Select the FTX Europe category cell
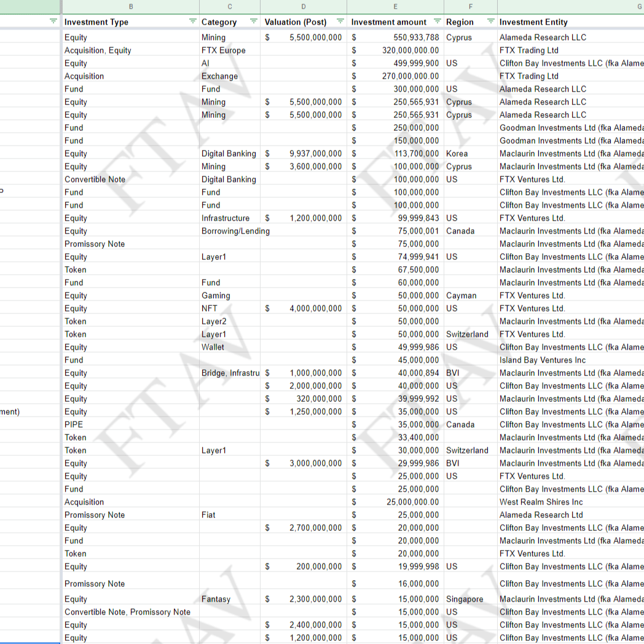The width and height of the screenshot is (644, 644). click(224, 50)
